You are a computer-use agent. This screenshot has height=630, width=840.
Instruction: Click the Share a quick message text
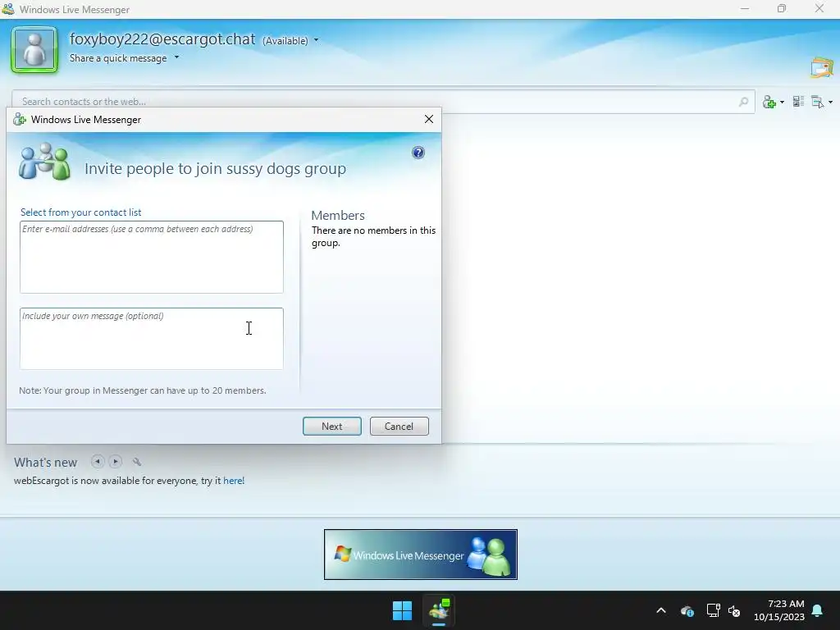118,58
